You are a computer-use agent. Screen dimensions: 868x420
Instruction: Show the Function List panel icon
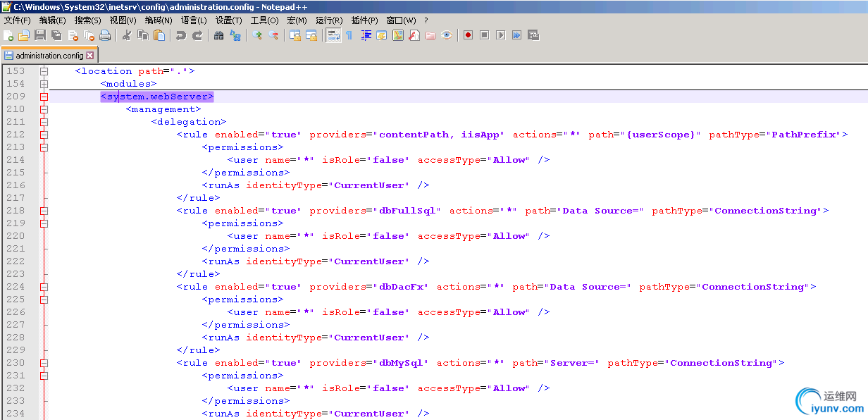414,35
